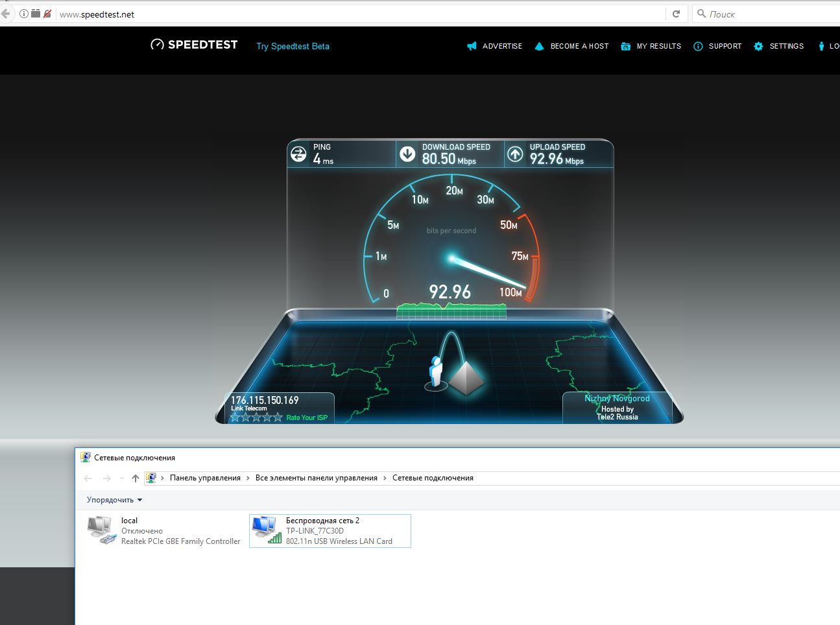Click the My Results camera icon

(625, 46)
